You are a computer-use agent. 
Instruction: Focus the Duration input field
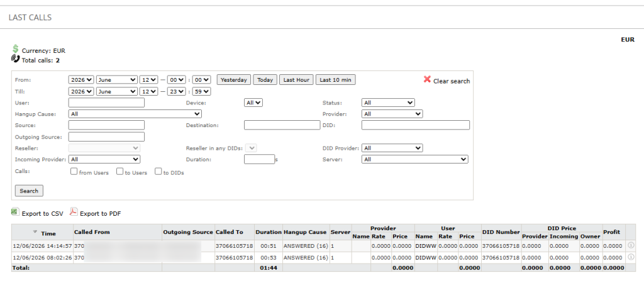pos(259,159)
